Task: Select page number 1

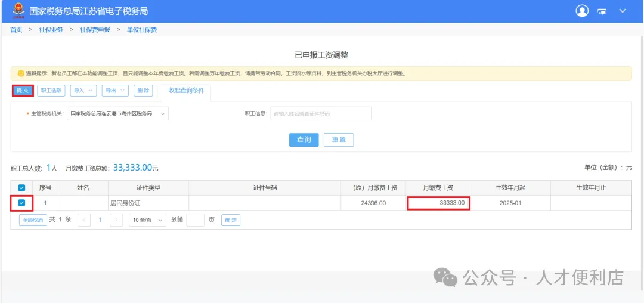Action: (100, 220)
